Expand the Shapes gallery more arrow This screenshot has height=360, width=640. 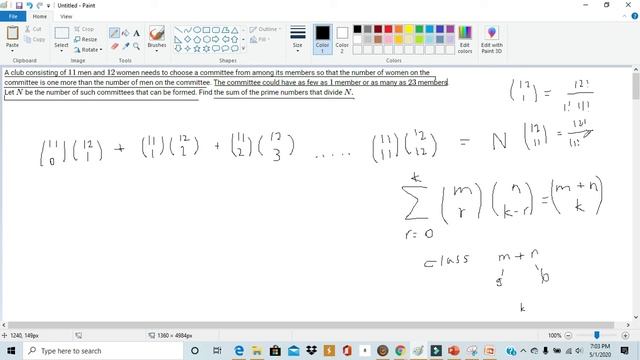(x=244, y=49)
